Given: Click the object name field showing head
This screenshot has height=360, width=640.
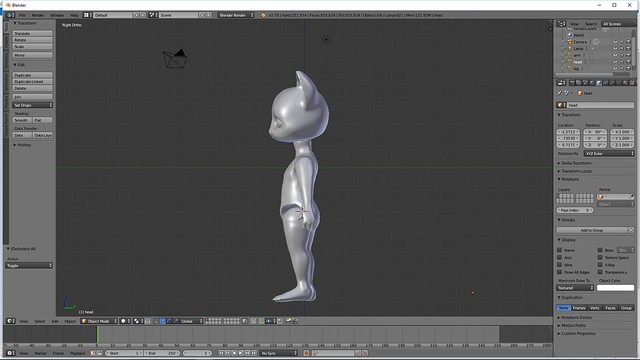Looking at the screenshot, I should pos(600,105).
